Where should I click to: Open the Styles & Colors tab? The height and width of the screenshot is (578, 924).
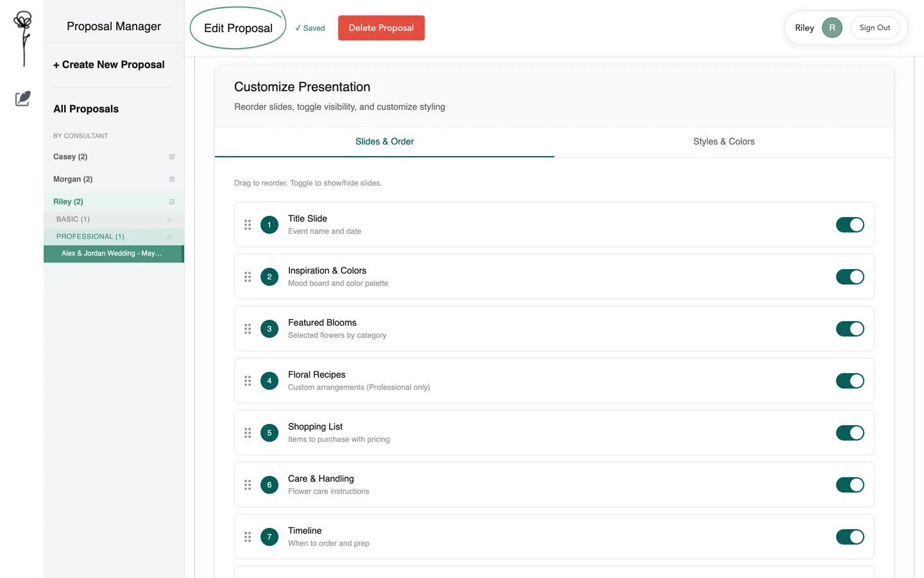[x=724, y=142]
